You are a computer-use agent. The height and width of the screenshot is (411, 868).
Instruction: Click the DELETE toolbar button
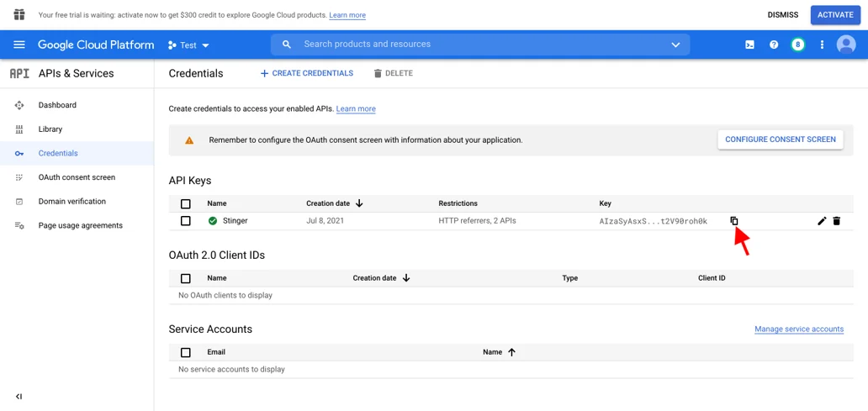click(x=393, y=74)
